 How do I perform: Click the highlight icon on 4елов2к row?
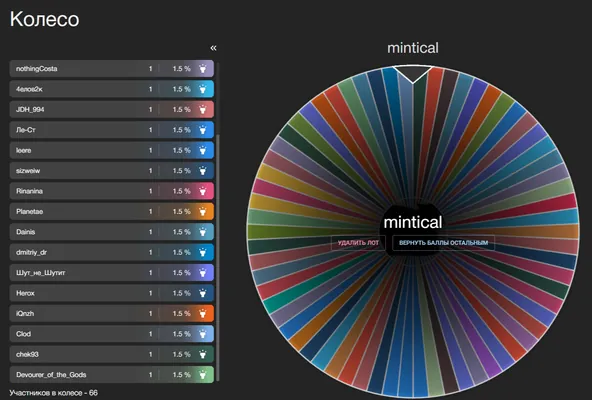[x=203, y=89]
